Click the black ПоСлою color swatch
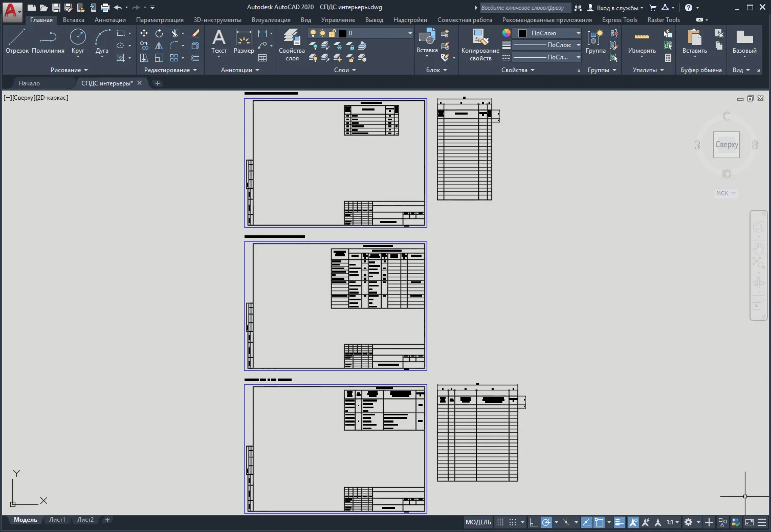 pos(522,33)
